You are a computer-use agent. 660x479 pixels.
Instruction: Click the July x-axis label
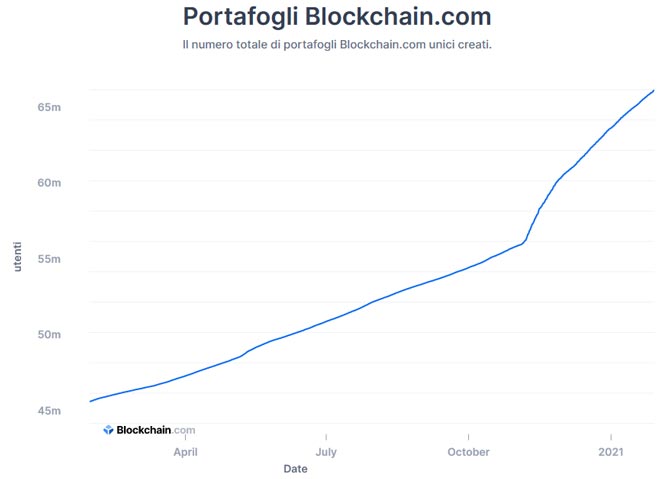coord(326,452)
